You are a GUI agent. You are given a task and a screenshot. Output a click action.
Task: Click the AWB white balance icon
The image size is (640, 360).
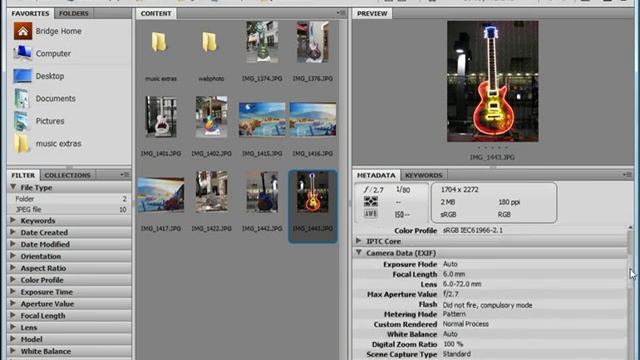[371, 213]
